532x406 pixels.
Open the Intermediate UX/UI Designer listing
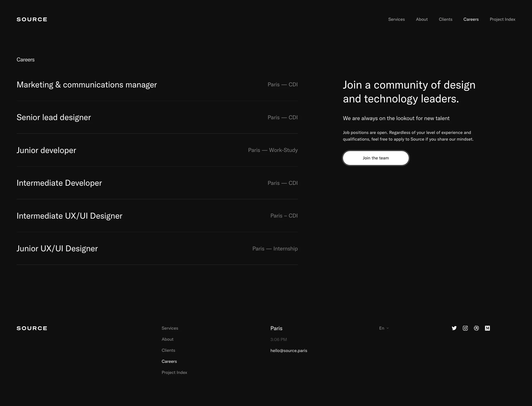(x=70, y=216)
